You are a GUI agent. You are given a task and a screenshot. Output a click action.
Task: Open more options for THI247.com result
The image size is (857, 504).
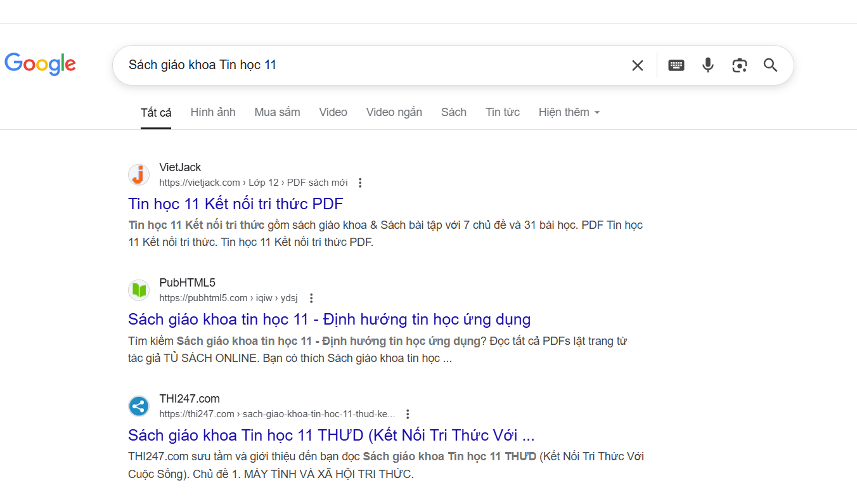pyautogui.click(x=408, y=414)
